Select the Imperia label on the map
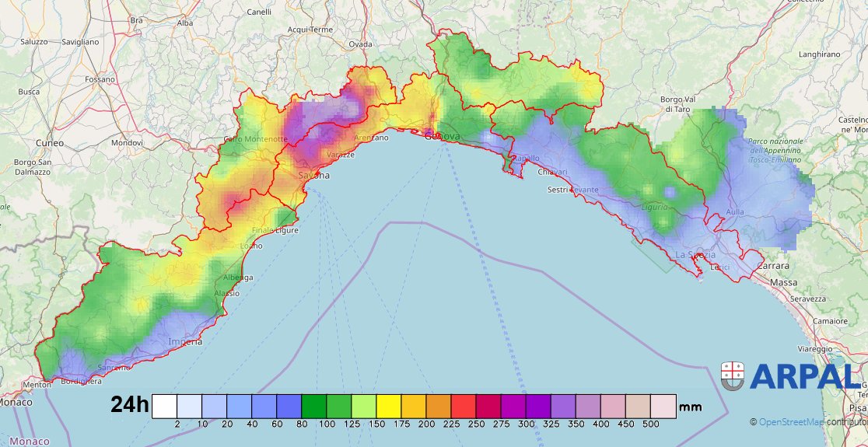This screenshot has width=868, height=447. (x=187, y=342)
